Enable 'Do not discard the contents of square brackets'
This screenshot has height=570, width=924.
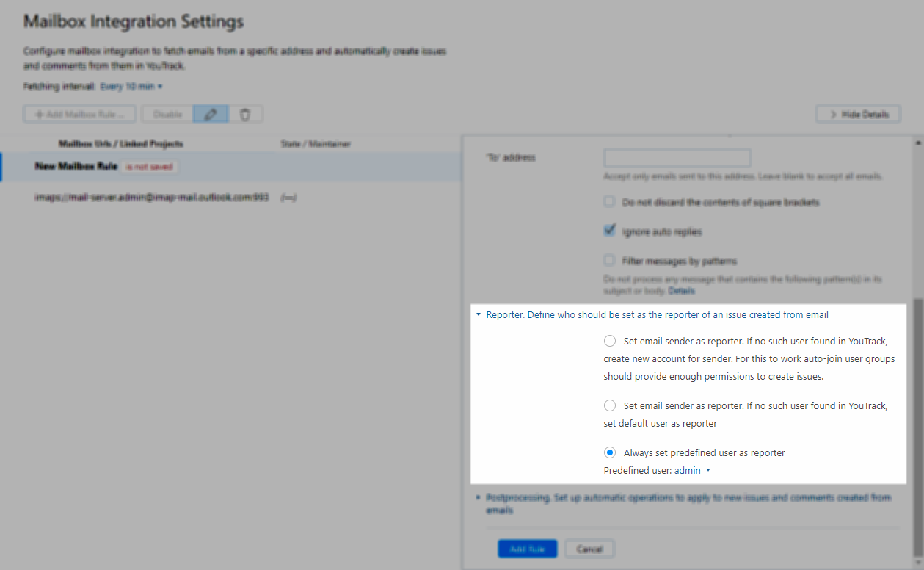tap(609, 201)
